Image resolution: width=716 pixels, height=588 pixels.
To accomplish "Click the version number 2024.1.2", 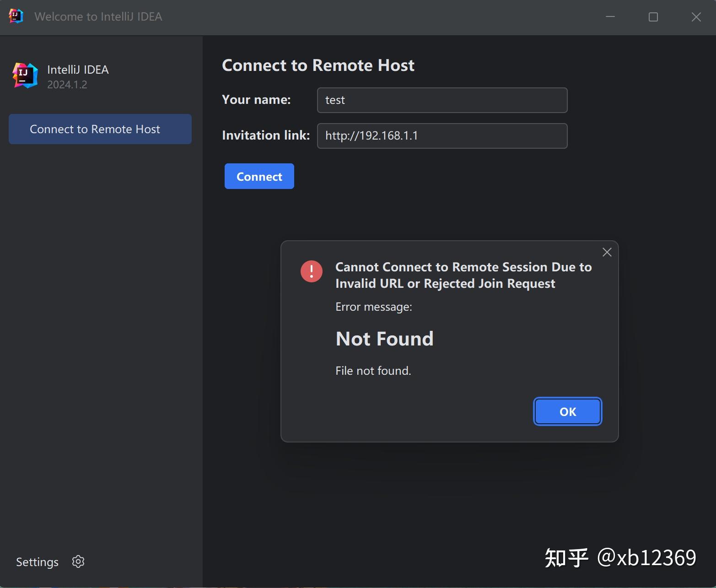I will pyautogui.click(x=67, y=84).
